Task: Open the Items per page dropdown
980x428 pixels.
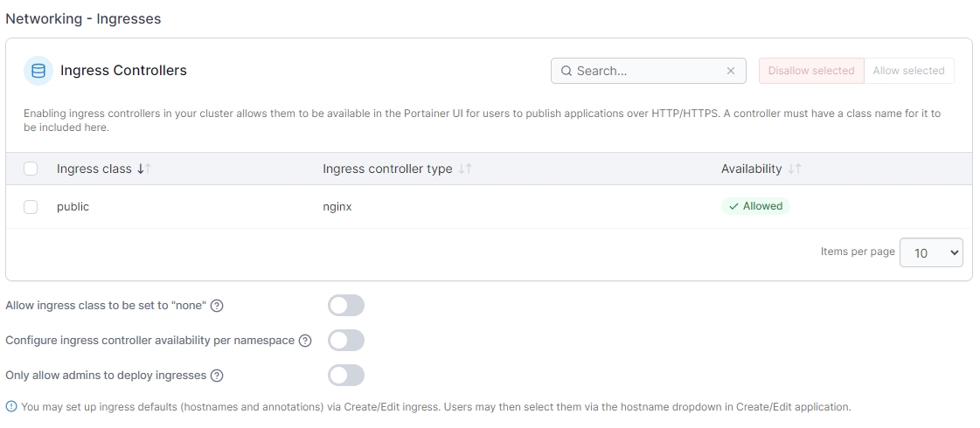Action: [931, 252]
